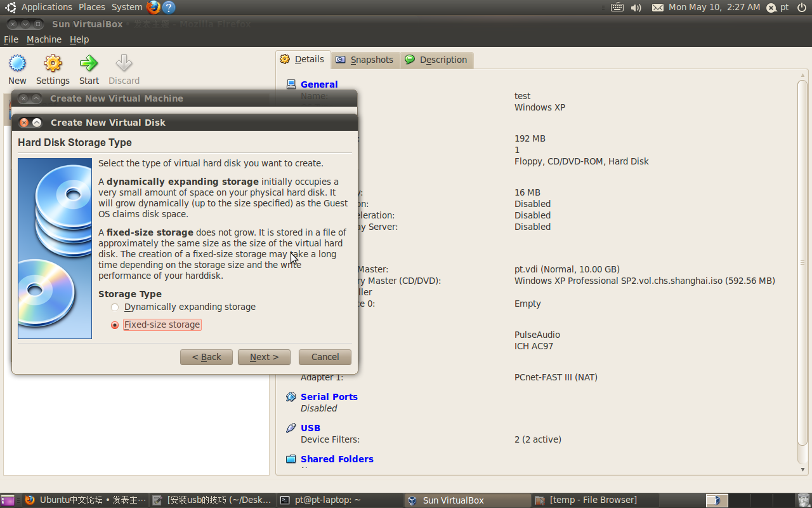Open the System menu
Viewport: 812px width, 508px height.
pyautogui.click(x=127, y=7)
